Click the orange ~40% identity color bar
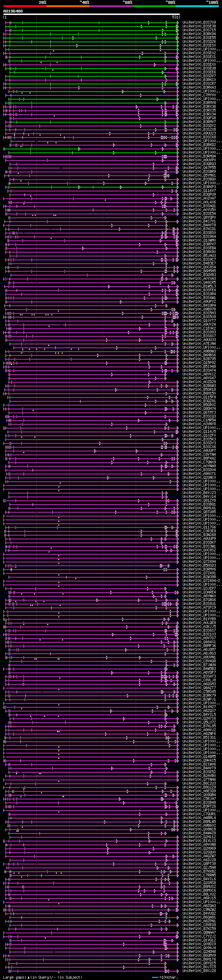Image resolution: width=222 pixels, height=980 pixels. tap(68, 6)
